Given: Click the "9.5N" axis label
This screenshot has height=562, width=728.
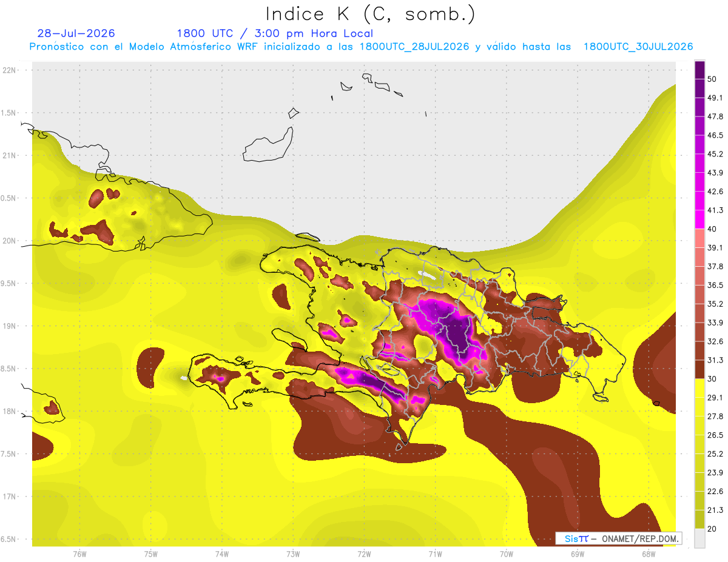Looking at the screenshot, I should (x=9, y=283).
